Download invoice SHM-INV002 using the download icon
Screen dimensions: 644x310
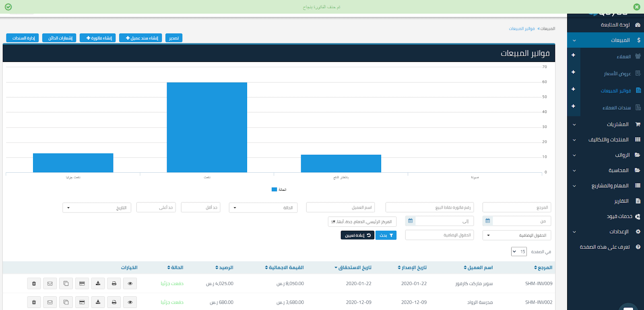[x=98, y=302]
